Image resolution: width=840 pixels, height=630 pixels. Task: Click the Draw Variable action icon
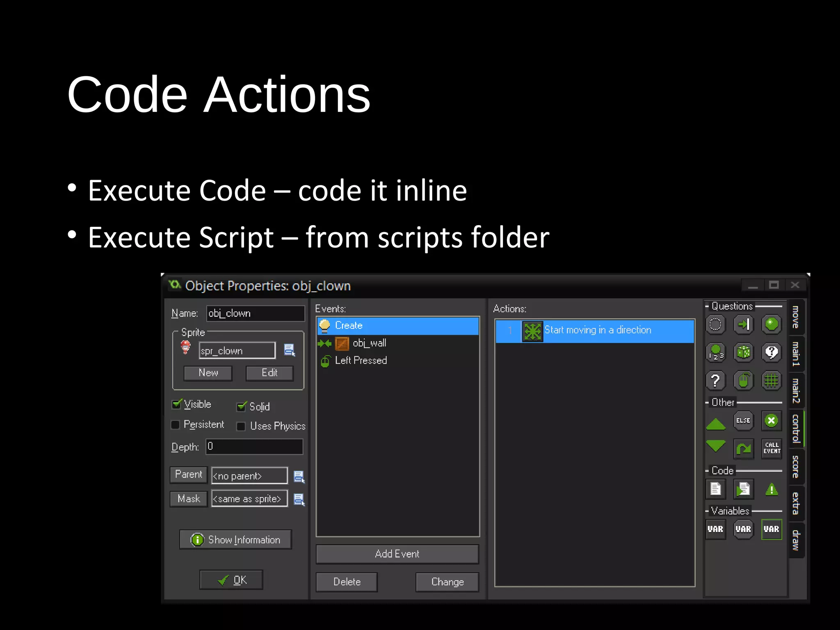tap(772, 529)
